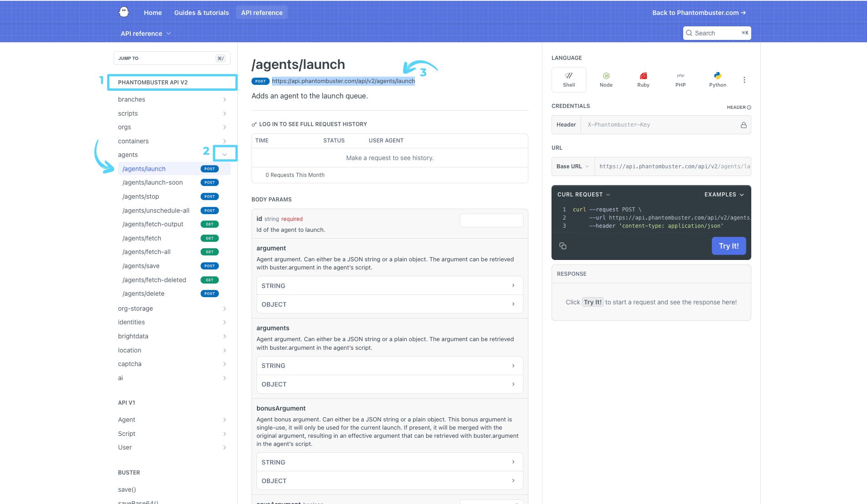Open /agents/delete endpoint
Screen dimensions: 867x504
pyautogui.click(x=174, y=294)
